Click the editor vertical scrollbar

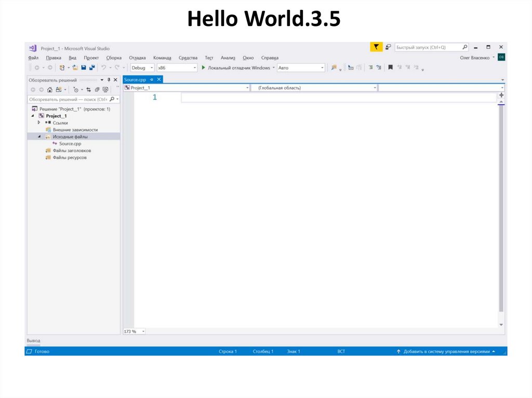(x=501, y=209)
